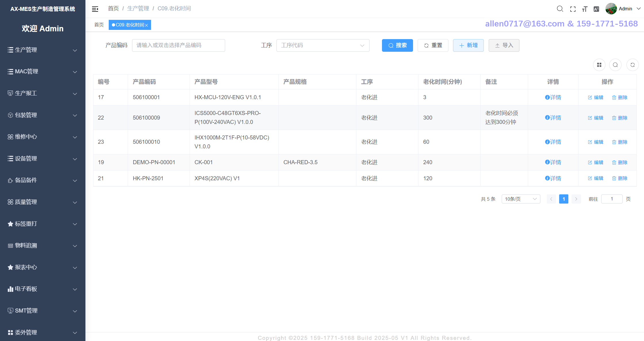Open the 工序代码 dropdown
Viewport: 644px width, 341px height.
[323, 45]
